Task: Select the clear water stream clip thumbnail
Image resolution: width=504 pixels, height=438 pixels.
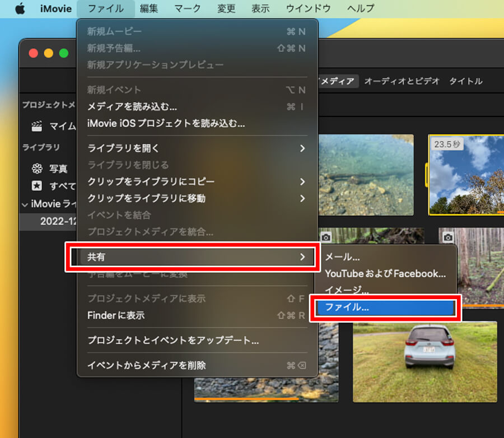Action: (x=366, y=175)
